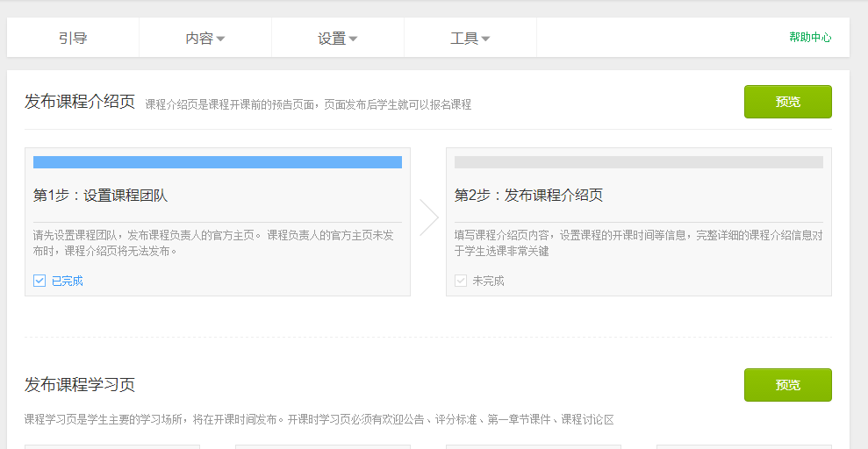Open 第1步：设置课程团队 title
This screenshot has width=868, height=449.
pos(100,196)
